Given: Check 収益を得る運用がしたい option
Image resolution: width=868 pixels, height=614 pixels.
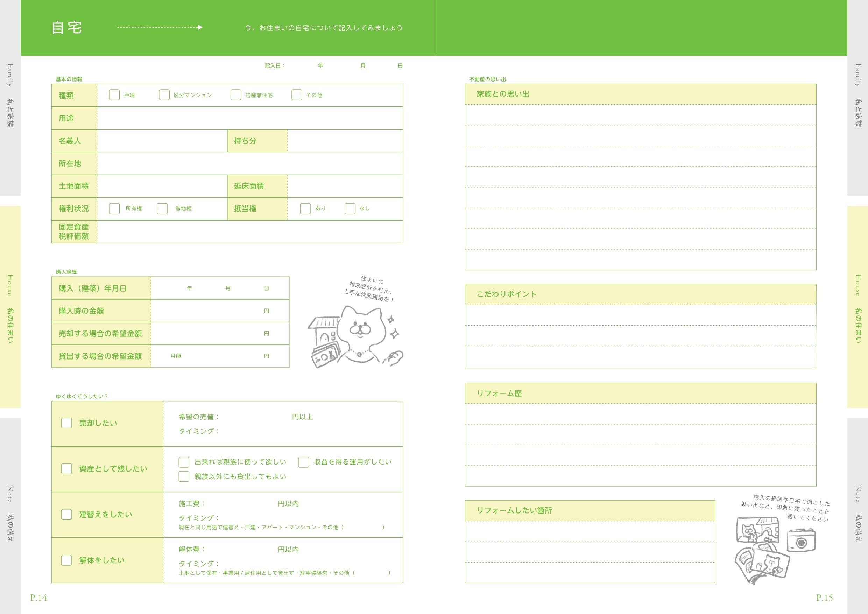Looking at the screenshot, I should 304,462.
